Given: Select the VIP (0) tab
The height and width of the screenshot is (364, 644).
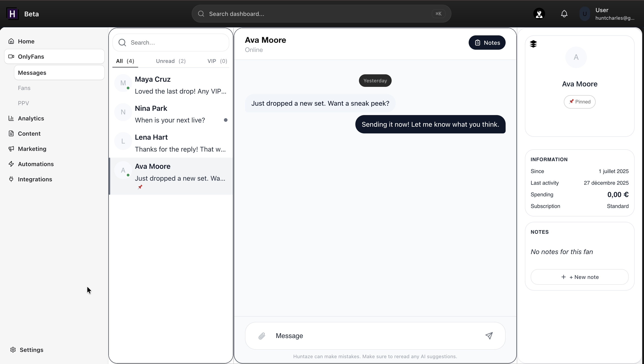Looking at the screenshot, I should [x=217, y=61].
